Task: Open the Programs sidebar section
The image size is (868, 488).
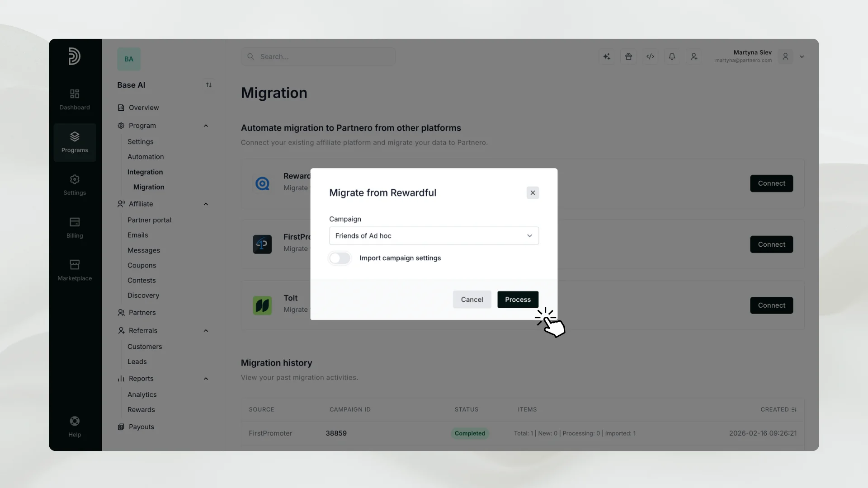Action: point(75,142)
